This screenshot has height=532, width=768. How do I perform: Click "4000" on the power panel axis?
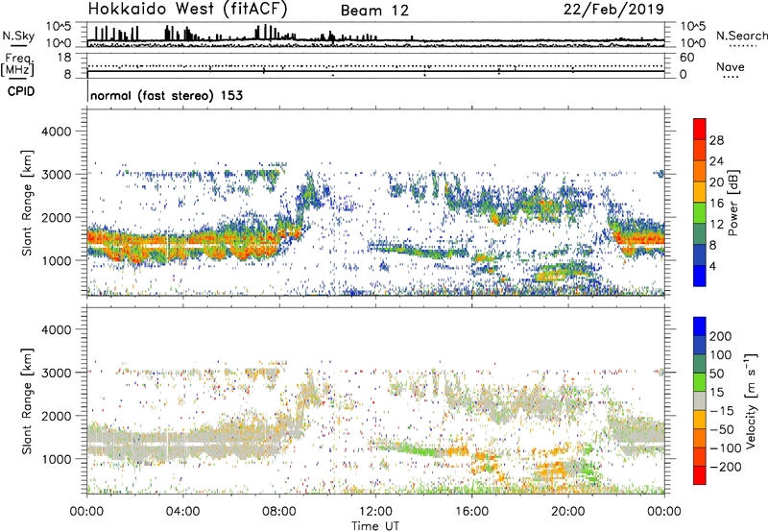pyautogui.click(x=56, y=132)
